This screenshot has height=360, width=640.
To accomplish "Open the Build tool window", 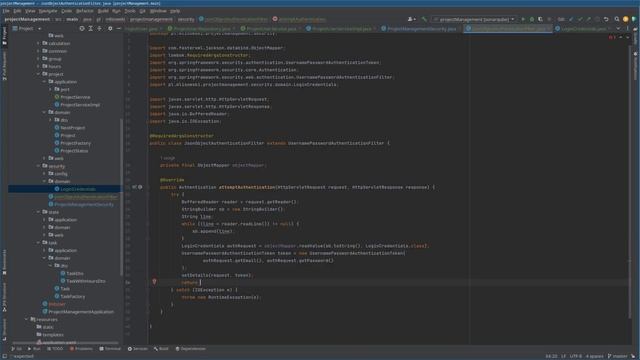I will (x=161, y=349).
